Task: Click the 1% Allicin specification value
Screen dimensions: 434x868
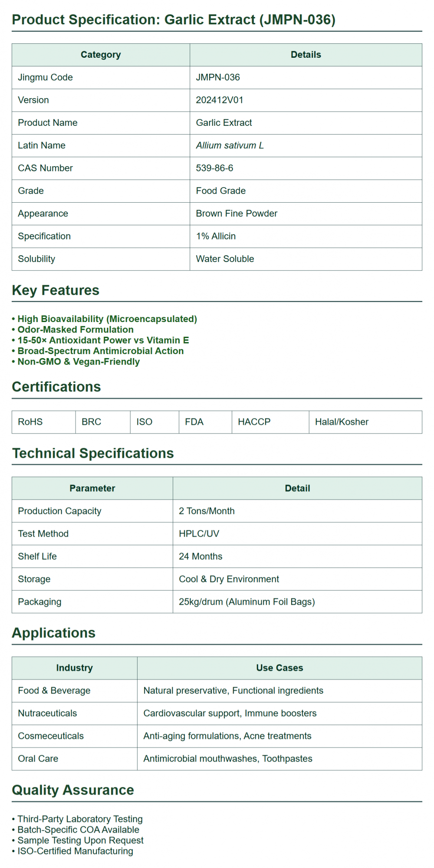Action: [x=216, y=237]
